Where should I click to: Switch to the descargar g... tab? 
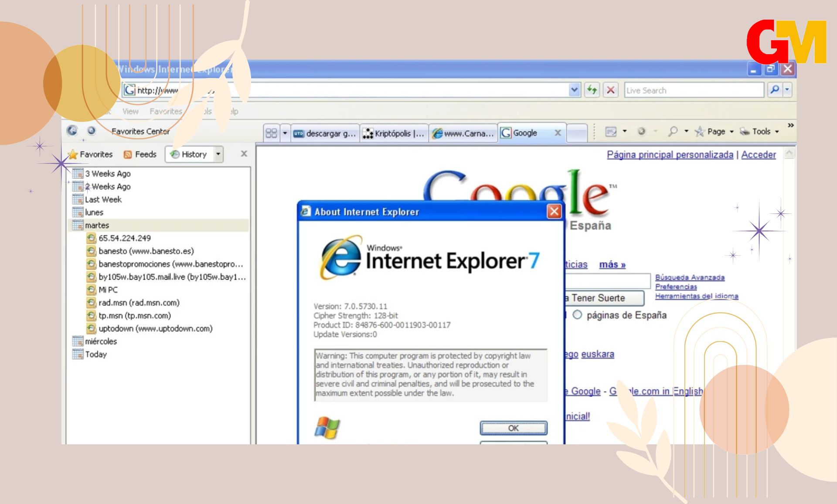tap(325, 133)
